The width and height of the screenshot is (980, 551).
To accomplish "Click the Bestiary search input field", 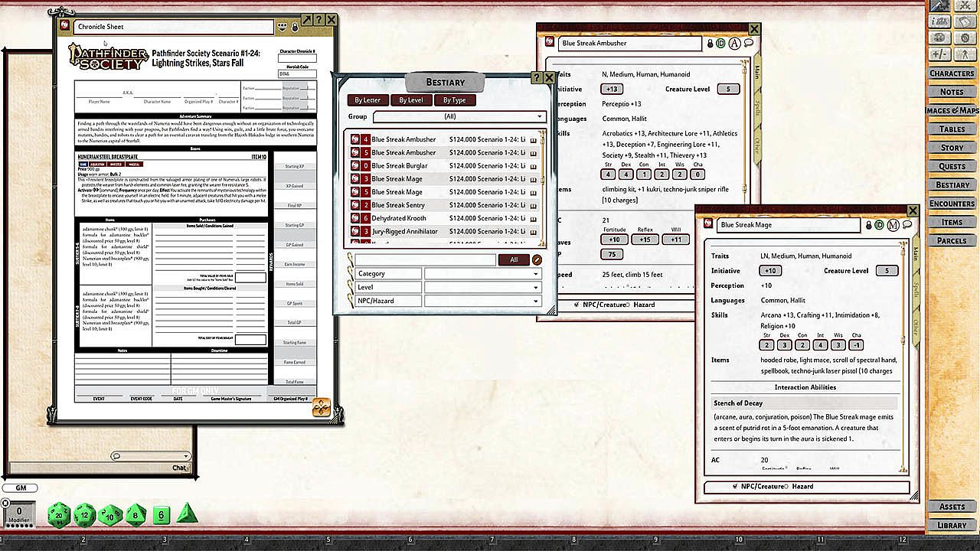I will tap(425, 260).
